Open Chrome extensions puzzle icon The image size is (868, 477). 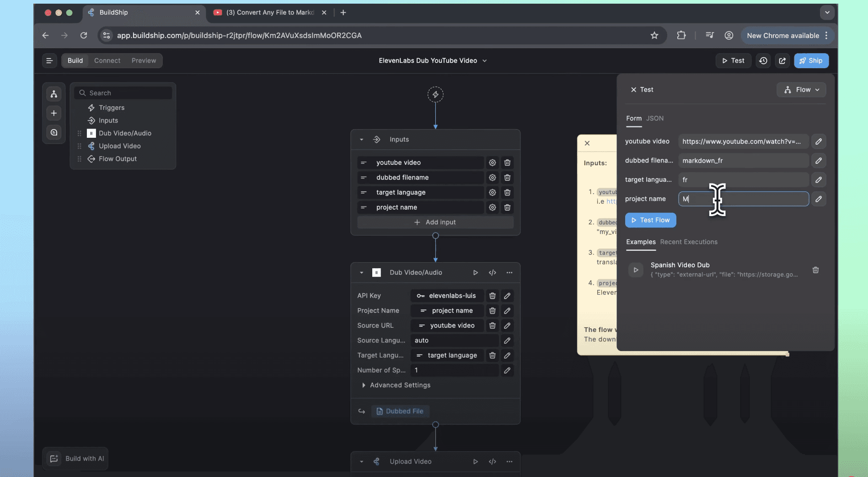(x=681, y=36)
